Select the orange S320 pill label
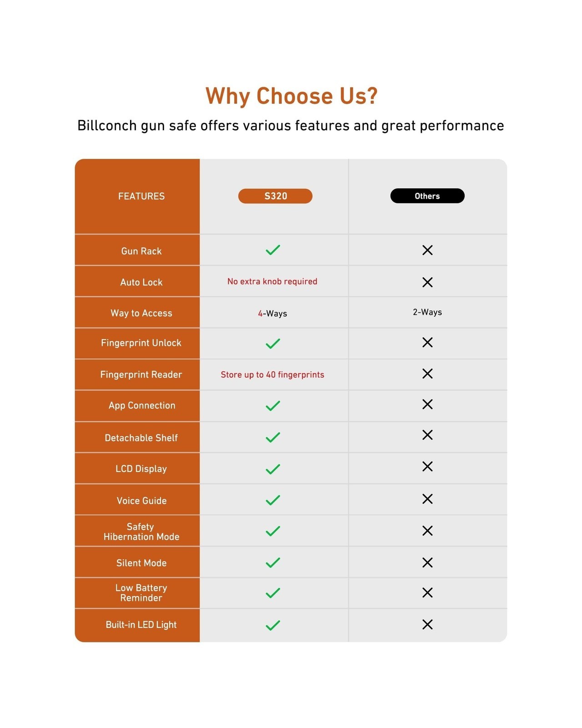 point(276,196)
